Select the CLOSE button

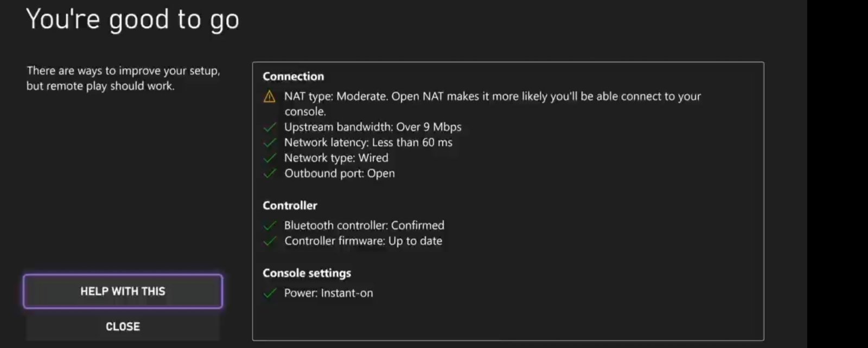pyautogui.click(x=123, y=326)
